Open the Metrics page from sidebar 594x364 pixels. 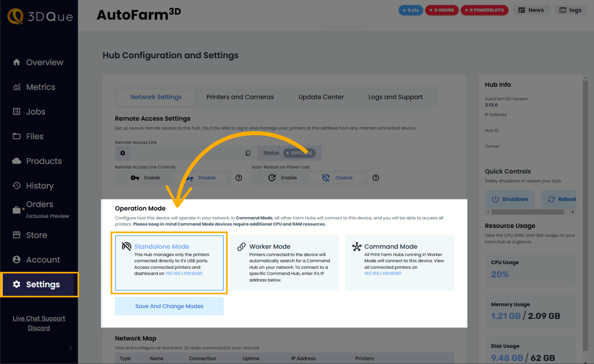click(x=40, y=87)
